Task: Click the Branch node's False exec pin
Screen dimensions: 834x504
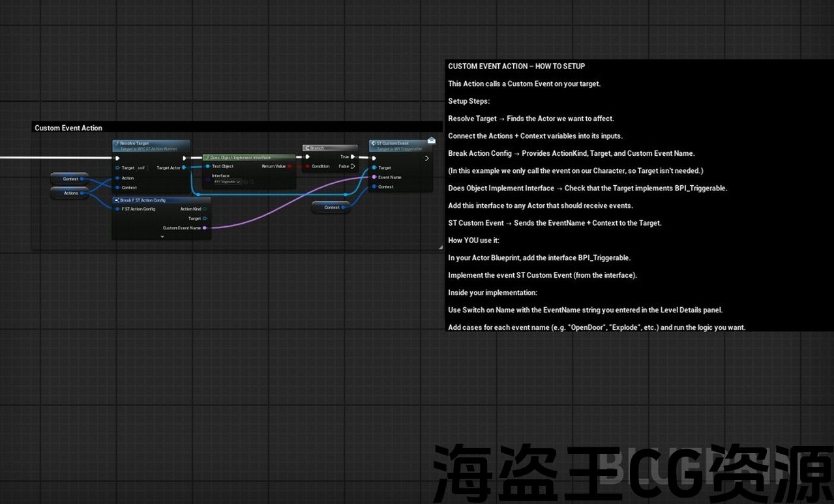Action: point(353,166)
